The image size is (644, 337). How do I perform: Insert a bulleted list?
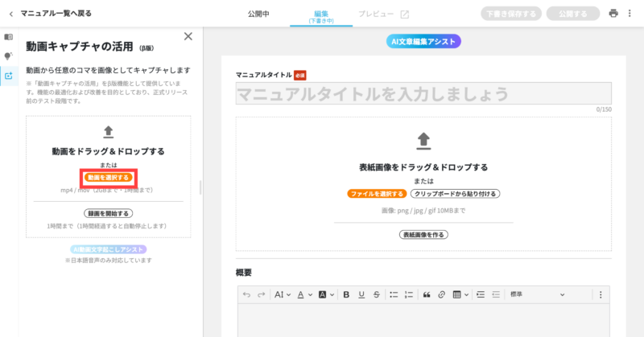point(394,294)
